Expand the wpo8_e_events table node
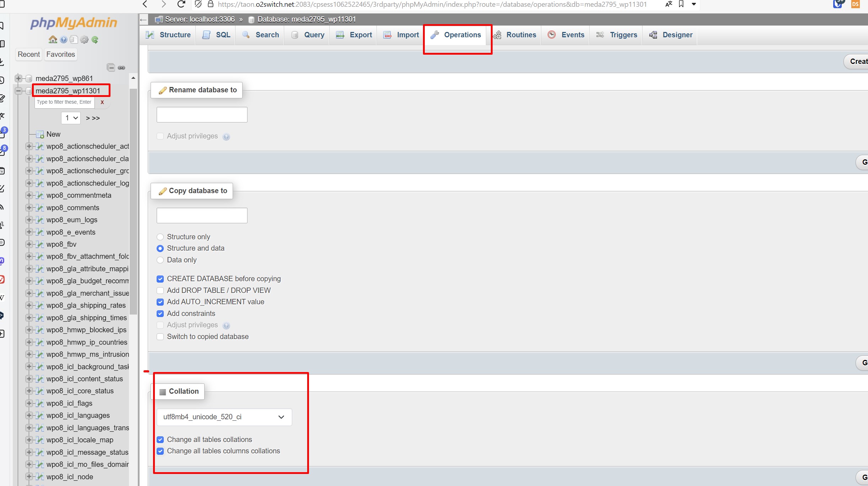This screenshot has width=868, height=486. (x=29, y=232)
